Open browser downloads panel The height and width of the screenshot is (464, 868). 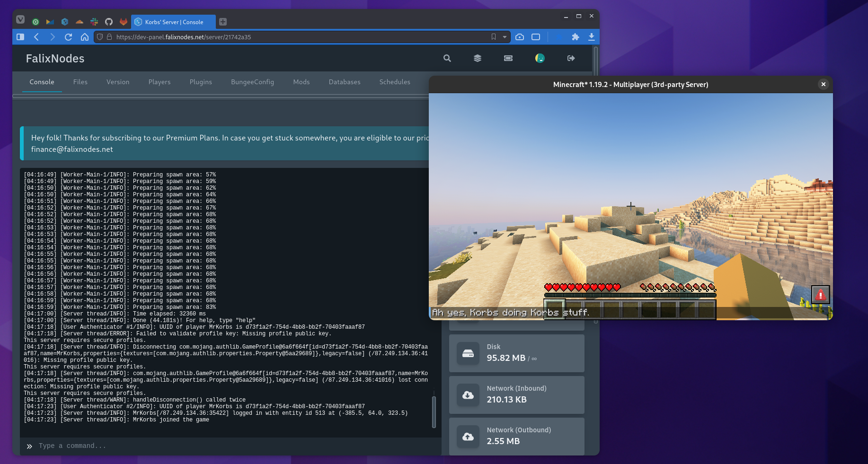(x=591, y=37)
